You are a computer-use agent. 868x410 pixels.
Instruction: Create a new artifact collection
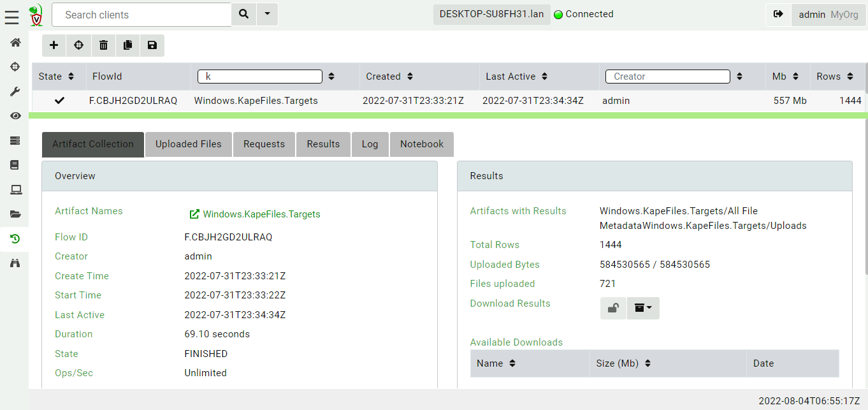pyautogui.click(x=54, y=45)
